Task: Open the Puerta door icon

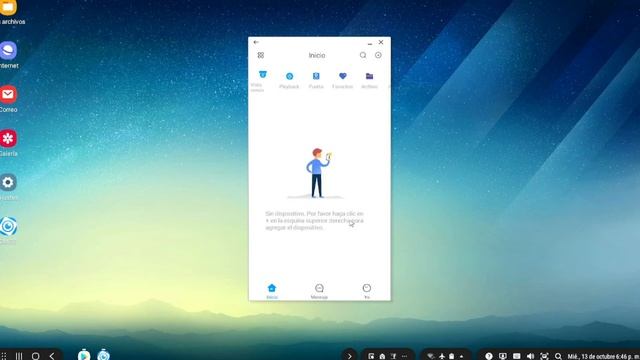Action: pyautogui.click(x=316, y=76)
